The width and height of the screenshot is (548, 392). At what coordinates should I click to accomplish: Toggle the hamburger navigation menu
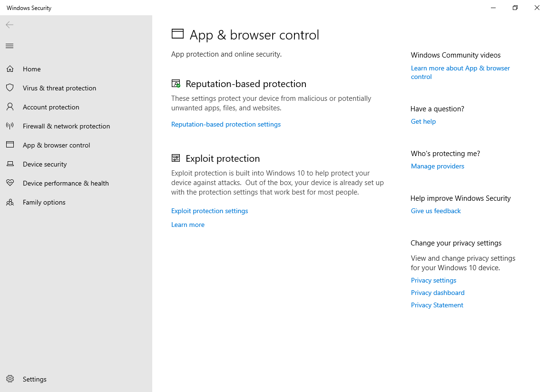click(x=10, y=46)
